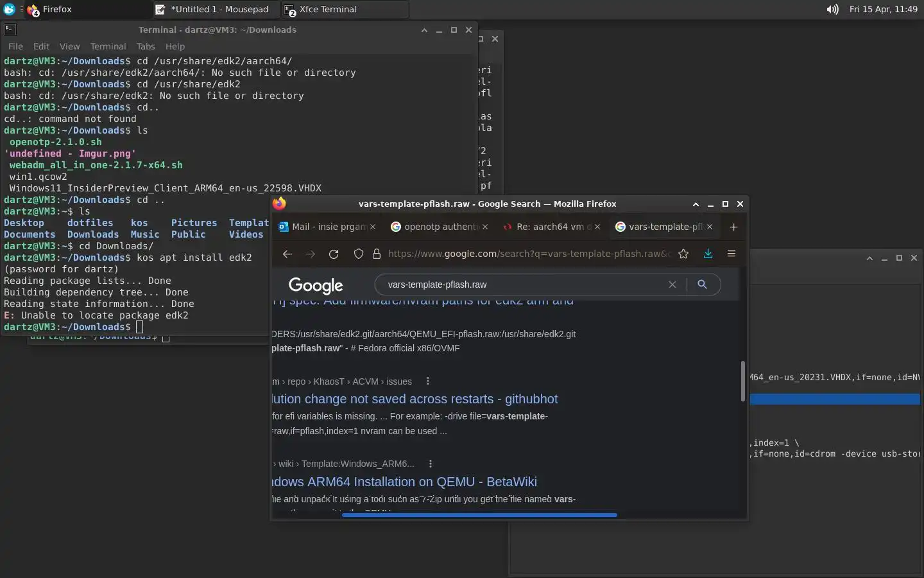Close the vars-template-pfl tab

coord(710,227)
